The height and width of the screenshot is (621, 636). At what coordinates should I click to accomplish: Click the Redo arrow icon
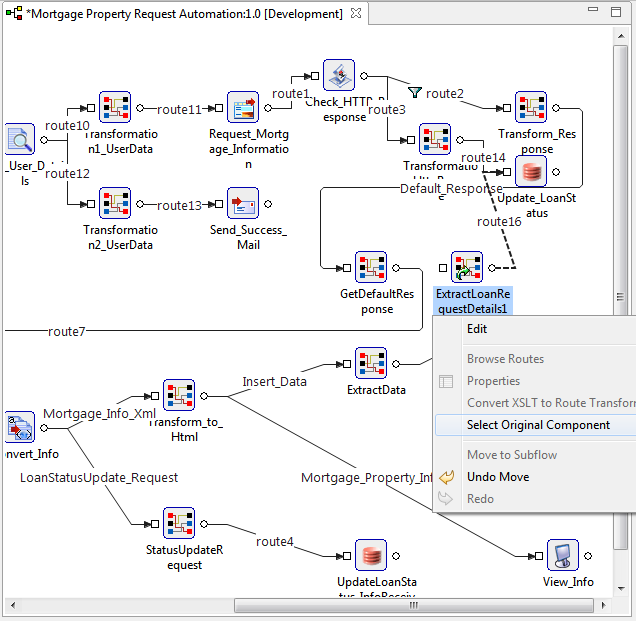pyautogui.click(x=445, y=499)
